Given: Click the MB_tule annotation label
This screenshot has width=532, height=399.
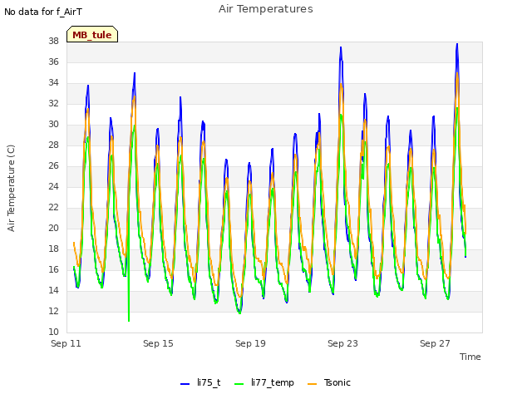Looking at the screenshot, I should tap(92, 34).
